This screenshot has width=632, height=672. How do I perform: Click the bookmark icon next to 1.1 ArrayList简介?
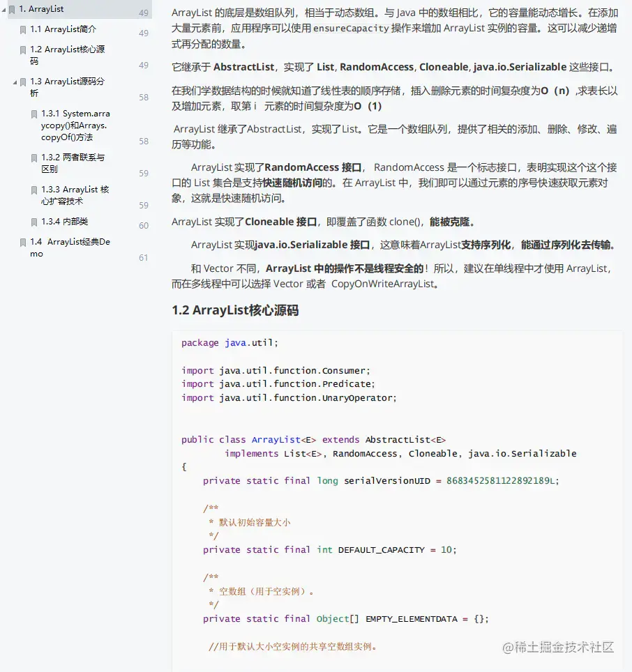coord(23,29)
